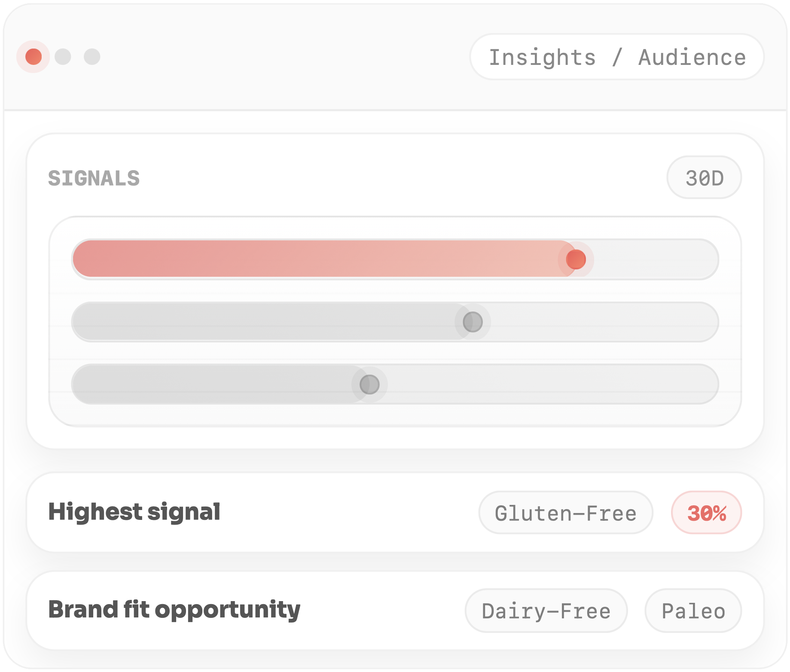Click the SIGNALS section heading
The width and height of the screenshot is (790, 672).
(94, 178)
